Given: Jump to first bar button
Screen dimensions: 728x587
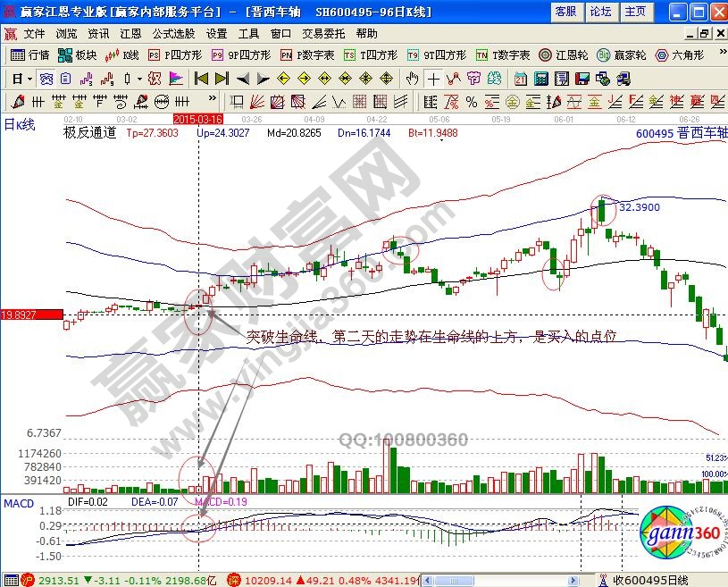Looking at the screenshot, I should tap(201, 79).
